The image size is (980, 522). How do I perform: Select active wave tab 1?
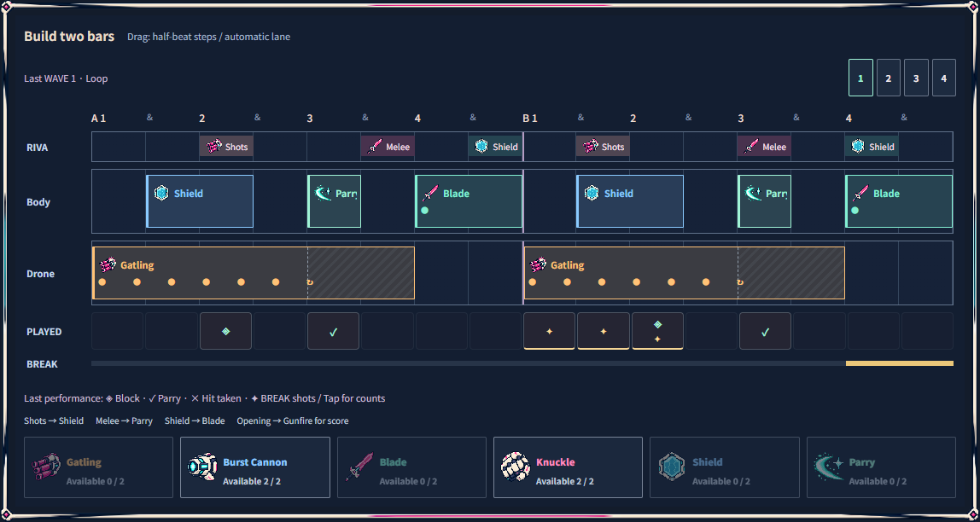coord(860,78)
